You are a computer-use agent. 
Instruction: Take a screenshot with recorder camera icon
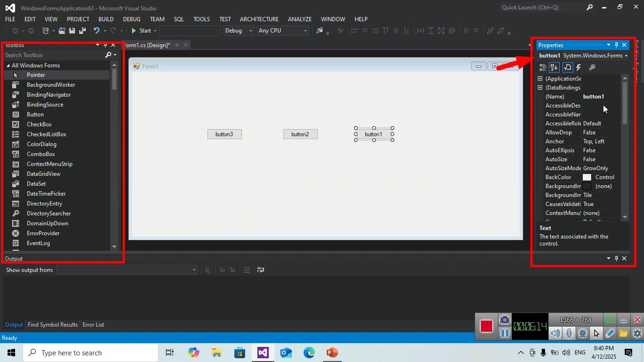504,320
